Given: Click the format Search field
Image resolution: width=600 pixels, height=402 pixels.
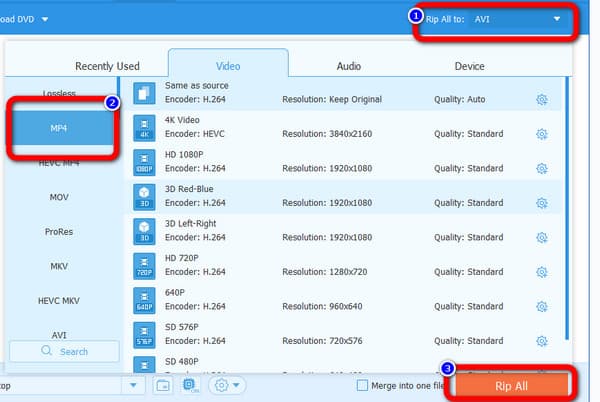Looking at the screenshot, I should click(x=64, y=351).
